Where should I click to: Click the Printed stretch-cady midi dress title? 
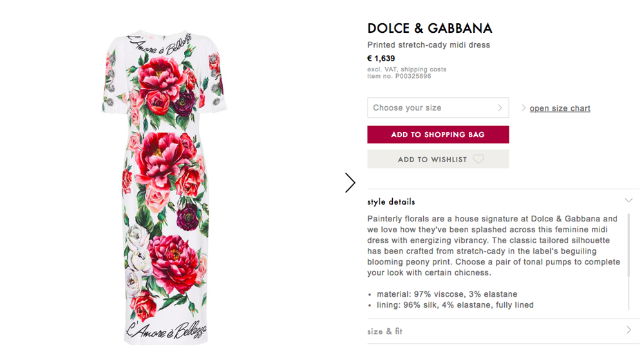coord(428,45)
